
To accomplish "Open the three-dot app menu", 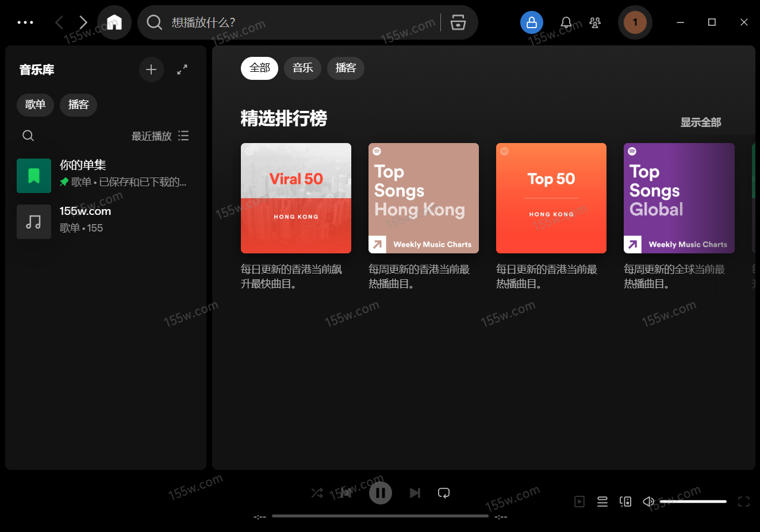I will 25,22.
